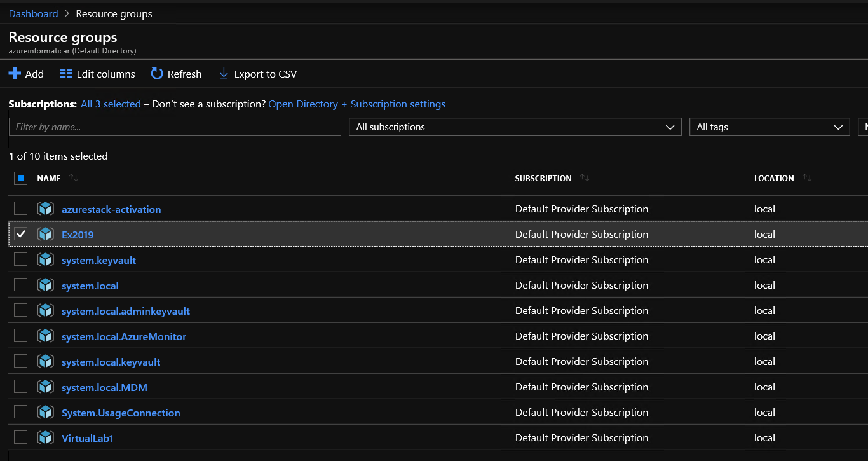Click the Add button to create resource group
868x461 pixels.
tap(26, 74)
